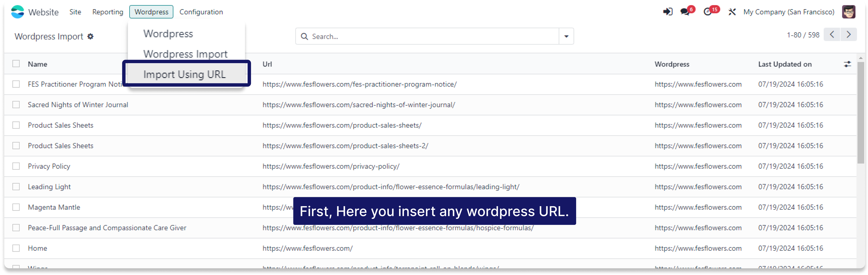Open the optional columns adjust icon

pos(847,64)
